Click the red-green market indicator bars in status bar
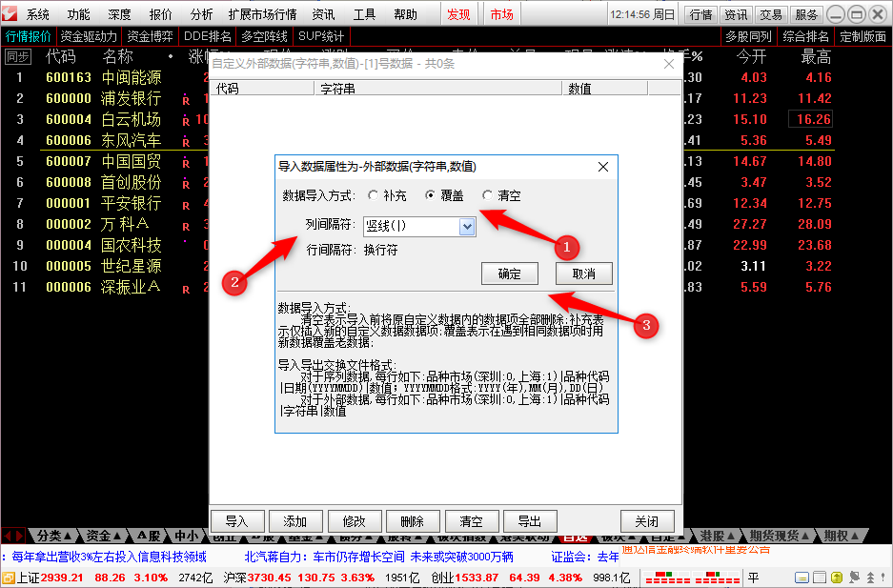The image size is (893, 588). tap(692, 578)
